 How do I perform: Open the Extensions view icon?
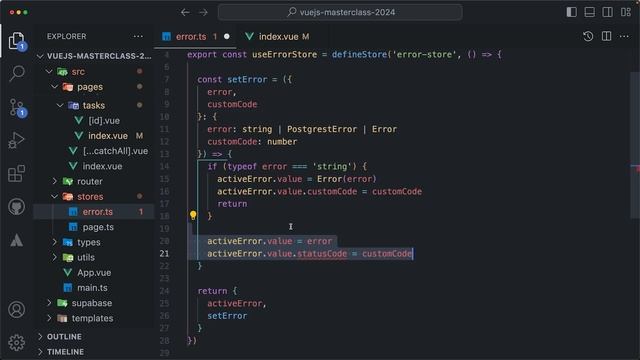point(16,173)
